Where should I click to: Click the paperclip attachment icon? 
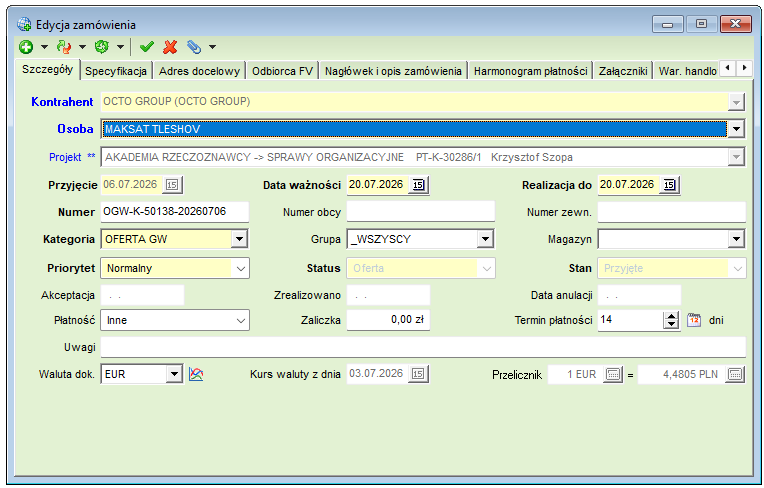pyautogui.click(x=193, y=47)
